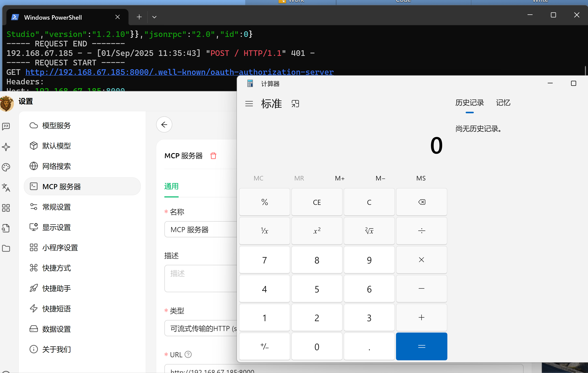Click the URL help question mark icon

pos(188,354)
